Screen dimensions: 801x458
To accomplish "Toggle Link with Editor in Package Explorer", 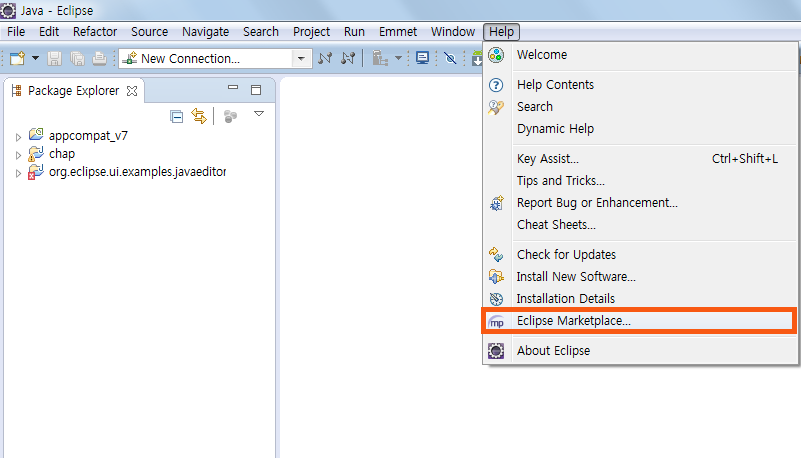I will click(199, 116).
